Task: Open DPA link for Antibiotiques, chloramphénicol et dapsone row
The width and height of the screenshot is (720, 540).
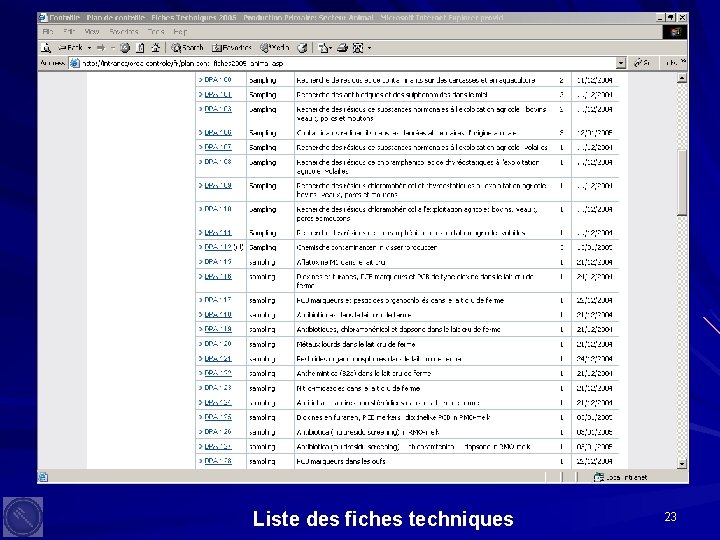Action: click(218, 329)
